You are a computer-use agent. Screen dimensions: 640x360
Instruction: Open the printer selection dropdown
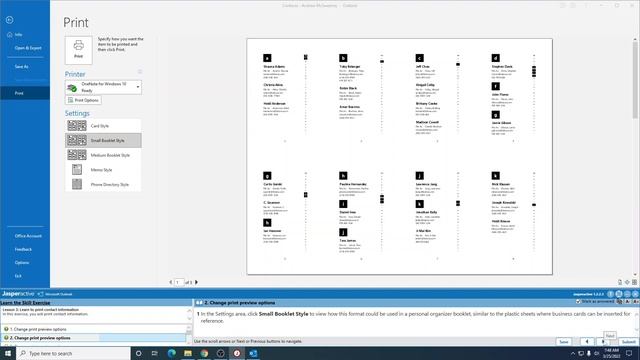(103, 87)
